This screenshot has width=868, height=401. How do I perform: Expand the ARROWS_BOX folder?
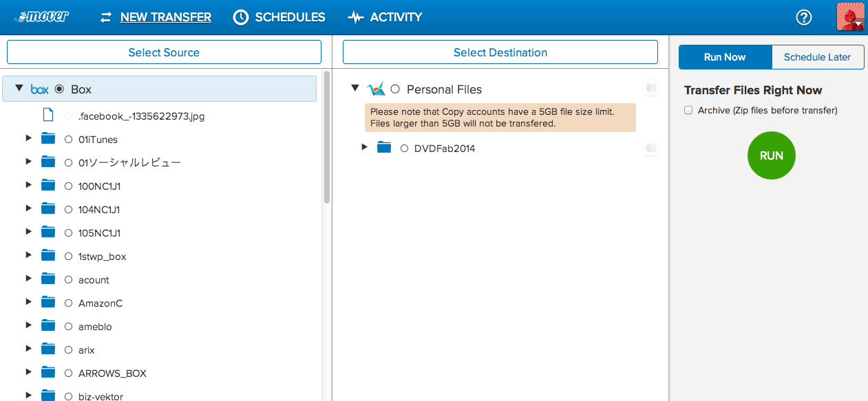tap(28, 372)
